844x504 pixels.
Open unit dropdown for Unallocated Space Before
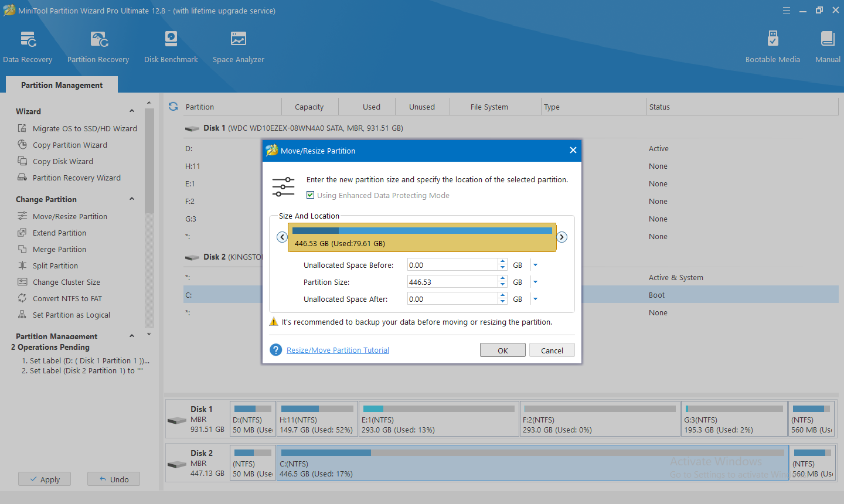(535, 265)
